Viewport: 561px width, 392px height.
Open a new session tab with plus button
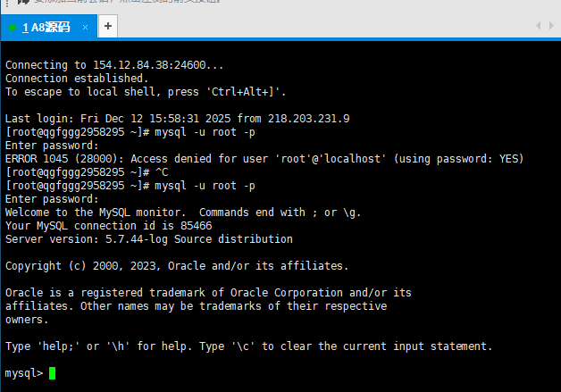click(108, 27)
